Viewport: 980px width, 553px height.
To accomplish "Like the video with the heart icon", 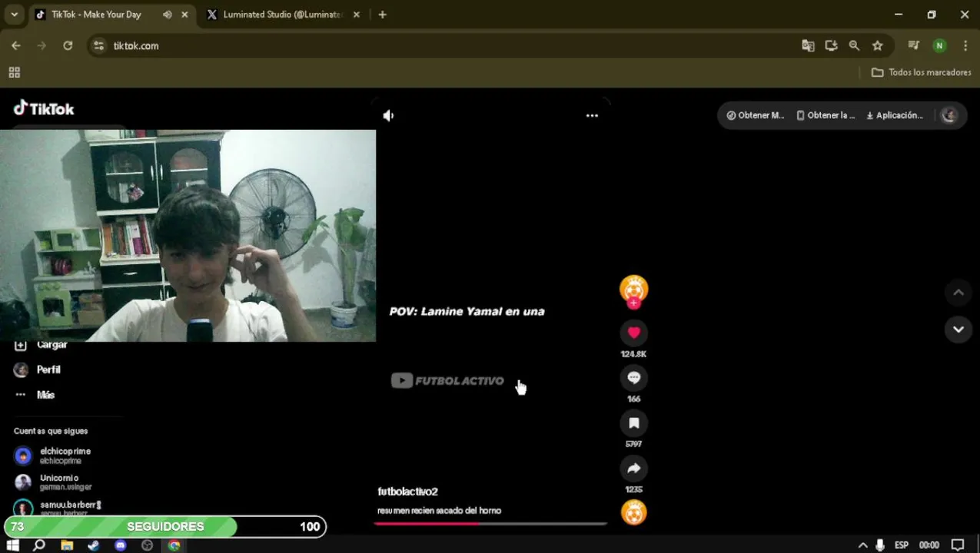I will (633, 333).
